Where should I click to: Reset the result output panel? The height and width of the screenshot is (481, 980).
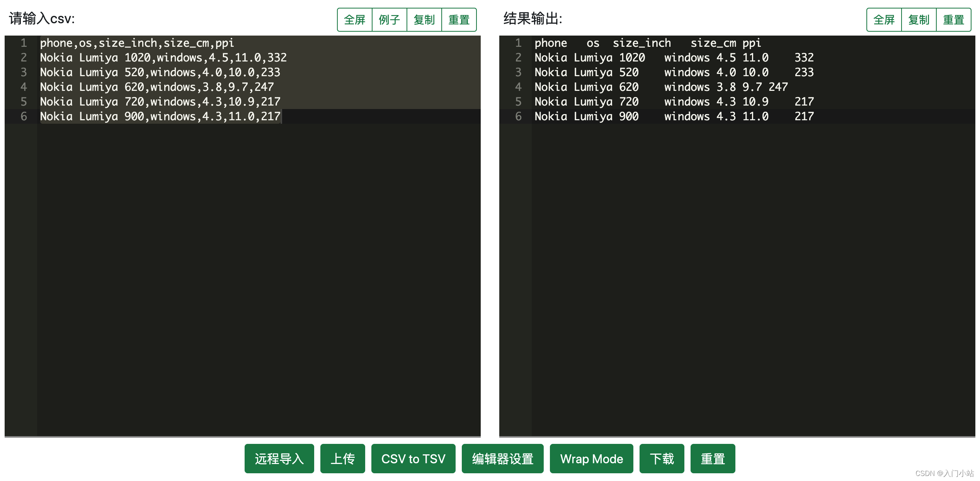pyautogui.click(x=954, y=19)
